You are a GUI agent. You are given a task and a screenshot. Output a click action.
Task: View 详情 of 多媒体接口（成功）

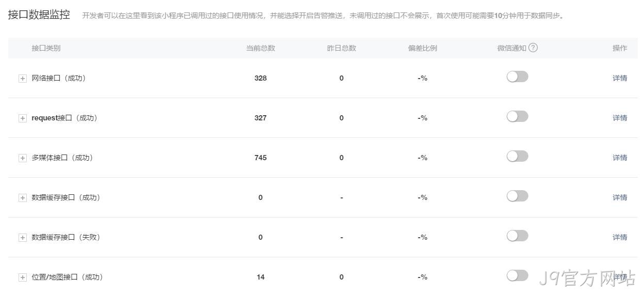pyautogui.click(x=620, y=158)
